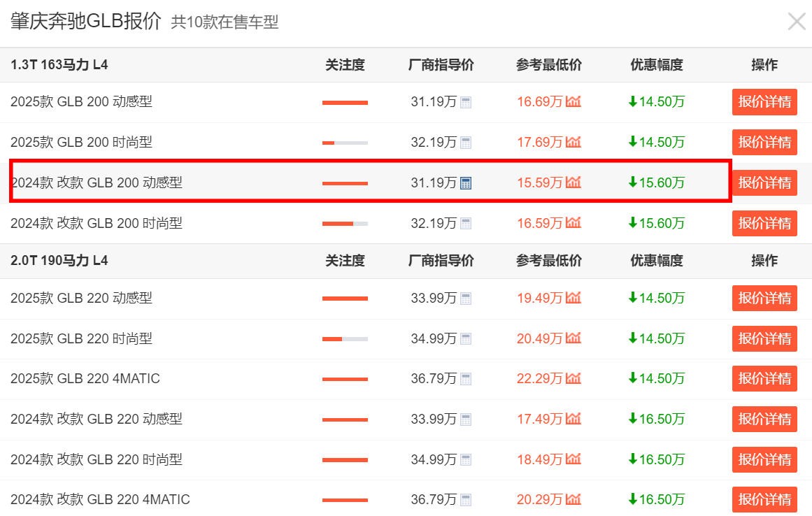
Task: Open calculator icon for 2024款 改款 GLB 200 动感型
Action: point(466,183)
